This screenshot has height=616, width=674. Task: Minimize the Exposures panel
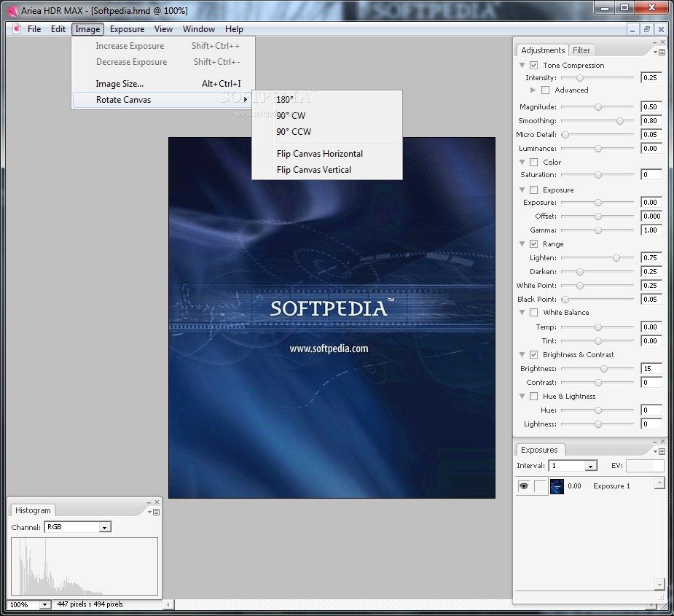coord(654,442)
